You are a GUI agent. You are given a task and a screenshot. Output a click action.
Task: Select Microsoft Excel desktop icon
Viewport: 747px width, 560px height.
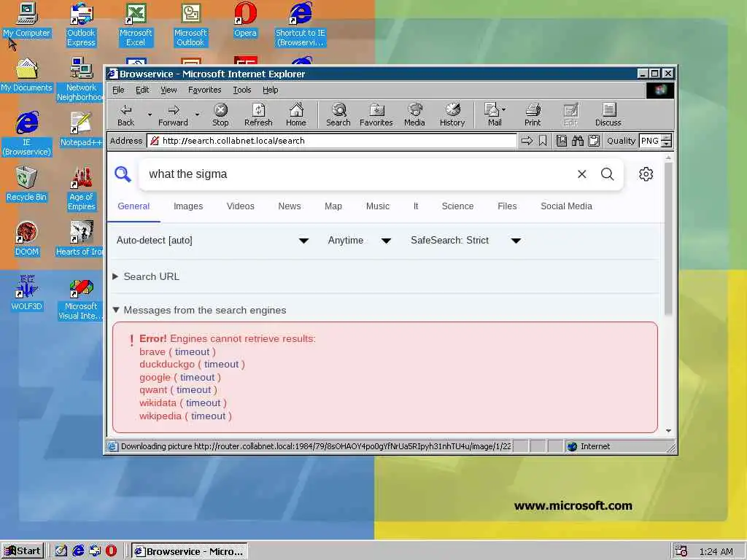tap(136, 25)
